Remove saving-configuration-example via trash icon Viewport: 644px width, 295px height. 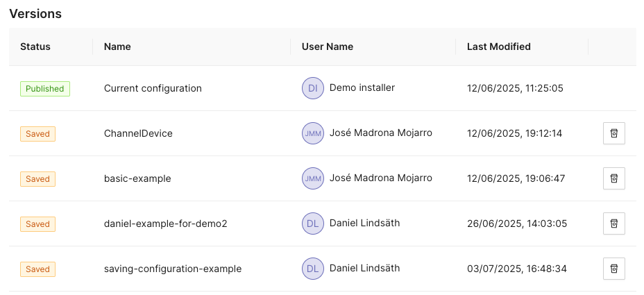[x=613, y=269]
